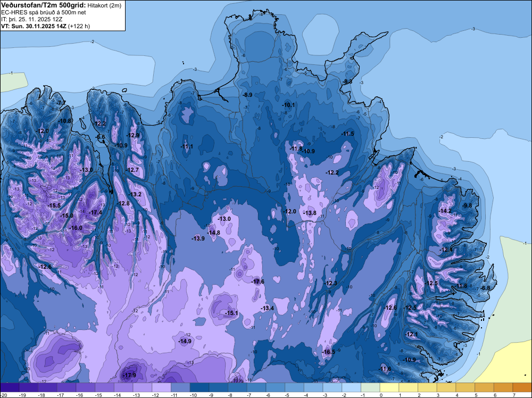This screenshot has width=532, height=398.
Task: Click the -14.9 temperature label
Action: point(185,342)
